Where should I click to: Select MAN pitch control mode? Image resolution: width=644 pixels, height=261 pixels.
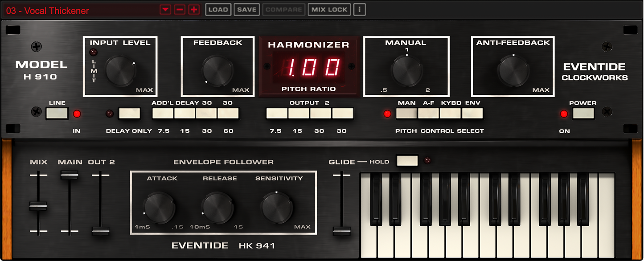click(406, 114)
